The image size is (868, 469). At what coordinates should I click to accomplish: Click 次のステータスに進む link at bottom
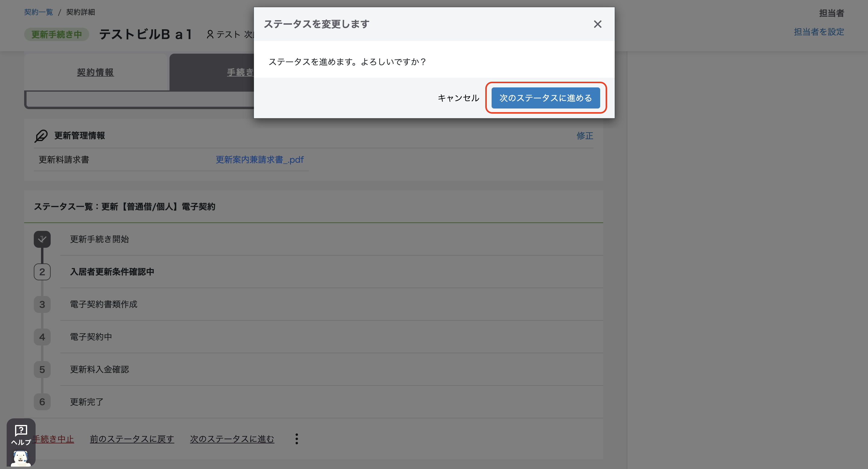(232, 439)
